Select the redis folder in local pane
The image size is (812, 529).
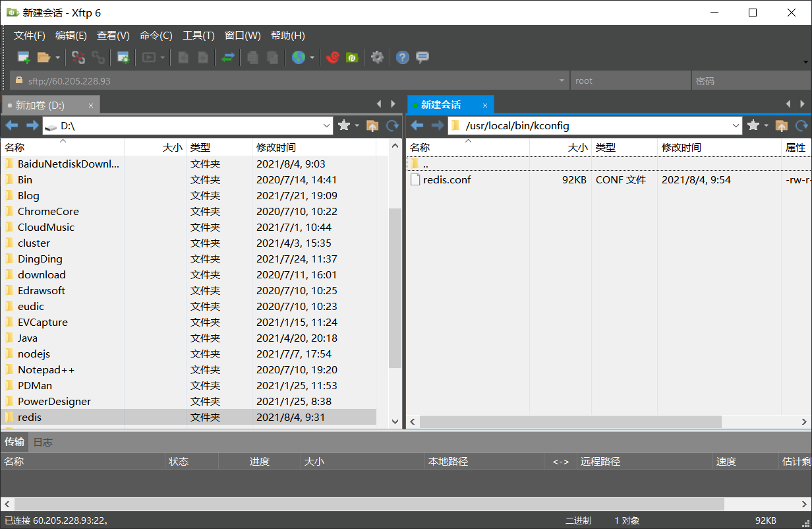click(x=188, y=417)
